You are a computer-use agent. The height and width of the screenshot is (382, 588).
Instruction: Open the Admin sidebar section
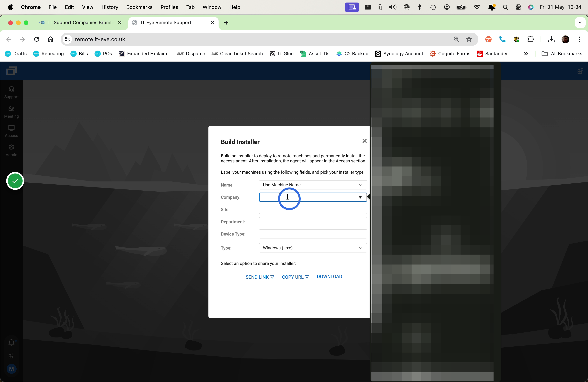click(x=11, y=151)
